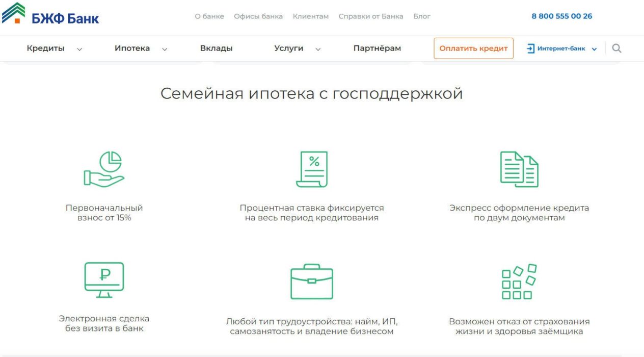This screenshot has height=357, width=644.
Task: Open the Справки от Банка link
Action: [x=371, y=16]
